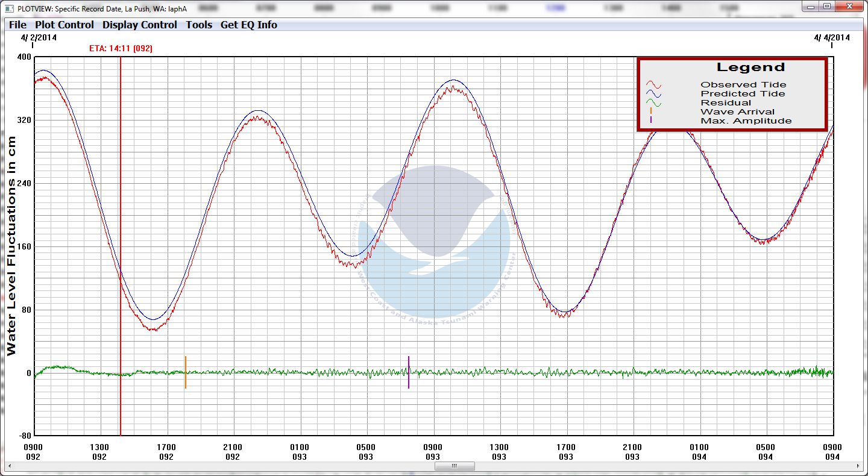The image size is (868, 476).
Task: Click the "1300 093" time axis label
Action: point(499,452)
